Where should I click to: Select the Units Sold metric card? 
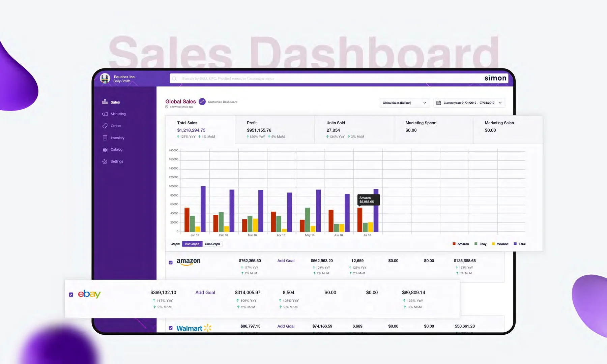[x=354, y=130]
